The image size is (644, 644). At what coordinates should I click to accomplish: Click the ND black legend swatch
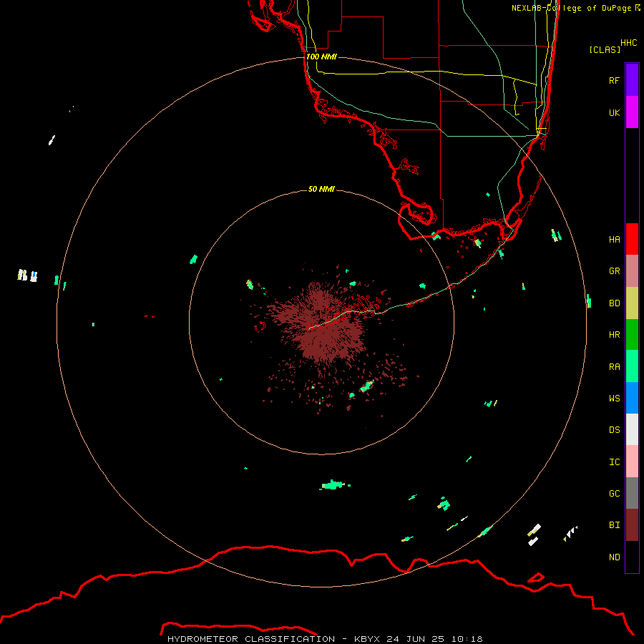632,557
